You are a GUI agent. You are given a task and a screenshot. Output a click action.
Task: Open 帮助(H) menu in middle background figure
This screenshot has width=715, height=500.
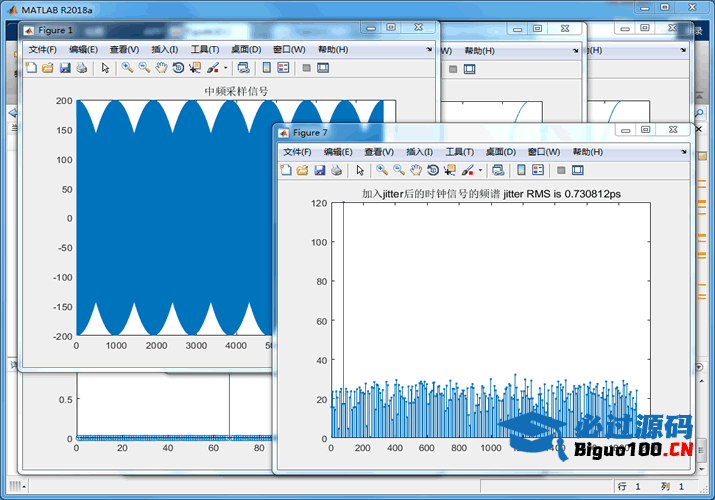pos(479,51)
